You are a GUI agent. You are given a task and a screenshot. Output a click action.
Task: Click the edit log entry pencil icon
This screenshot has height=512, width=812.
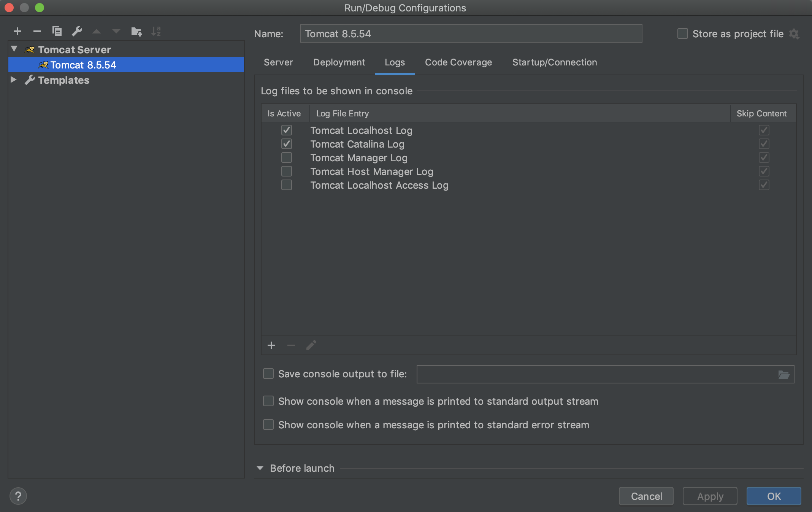tap(311, 345)
